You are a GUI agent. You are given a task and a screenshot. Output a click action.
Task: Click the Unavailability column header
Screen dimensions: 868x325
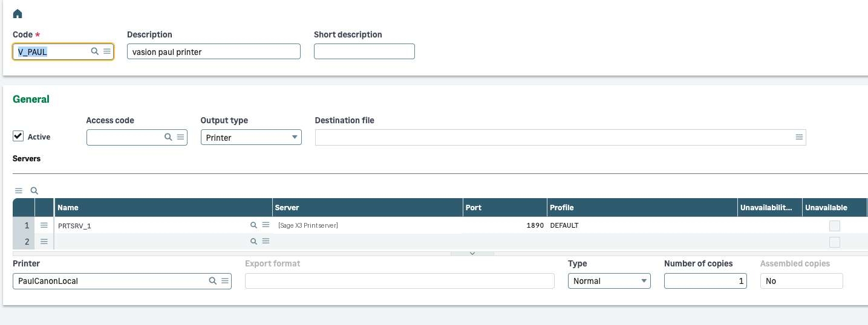[x=770, y=208]
